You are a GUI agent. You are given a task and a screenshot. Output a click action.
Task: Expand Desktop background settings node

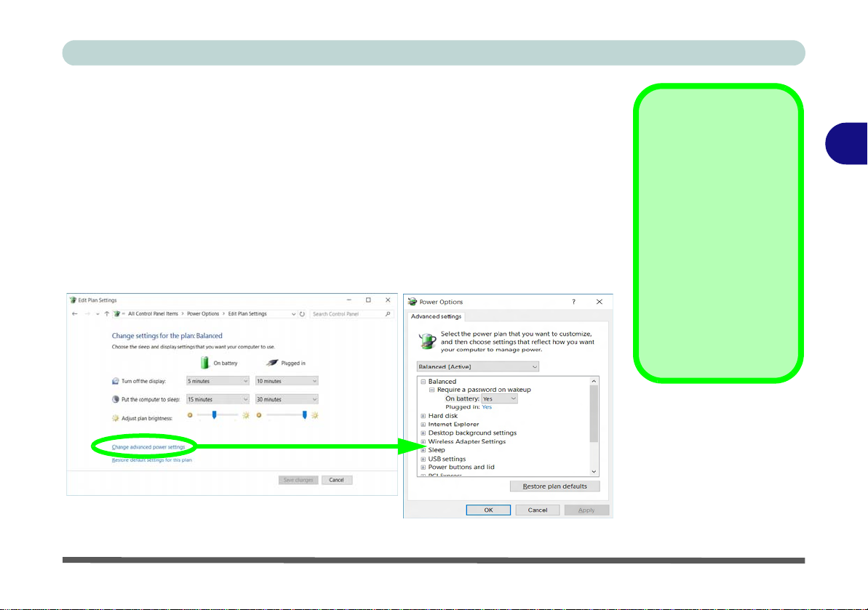(x=423, y=433)
